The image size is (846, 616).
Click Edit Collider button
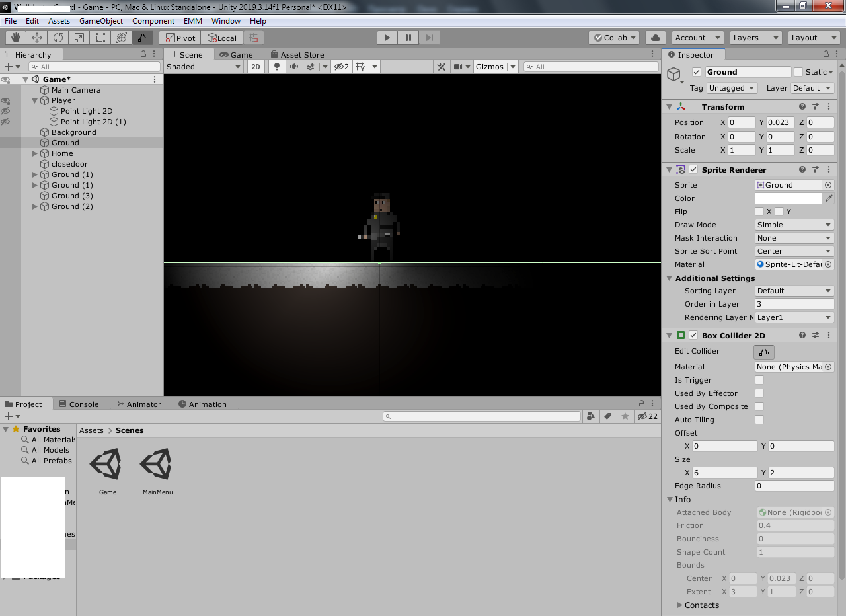tap(763, 351)
